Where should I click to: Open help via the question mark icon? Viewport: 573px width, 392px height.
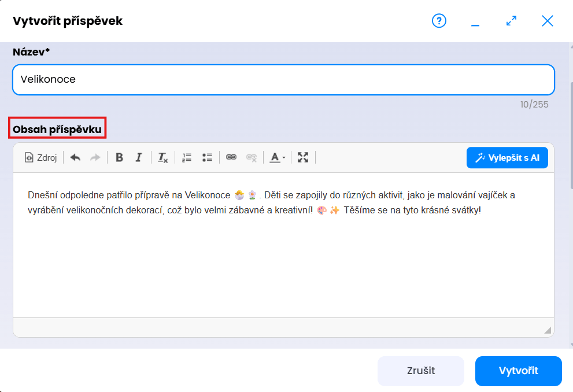click(x=439, y=21)
